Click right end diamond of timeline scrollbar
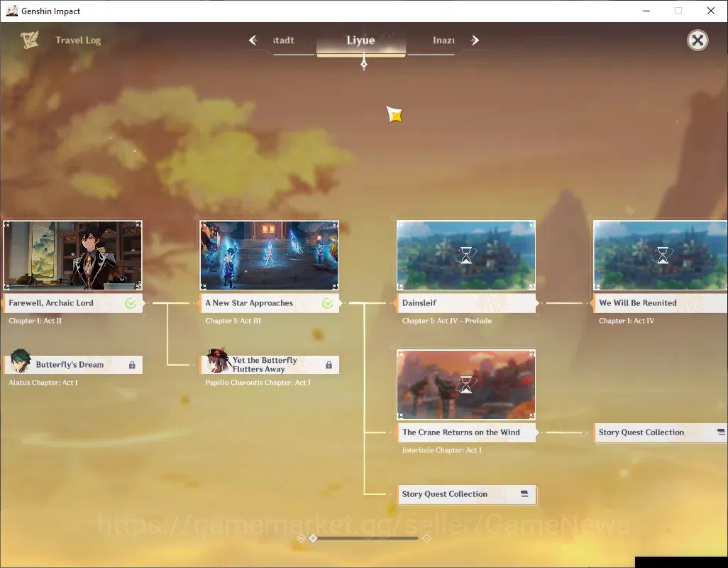This screenshot has width=728, height=568. coord(426,537)
